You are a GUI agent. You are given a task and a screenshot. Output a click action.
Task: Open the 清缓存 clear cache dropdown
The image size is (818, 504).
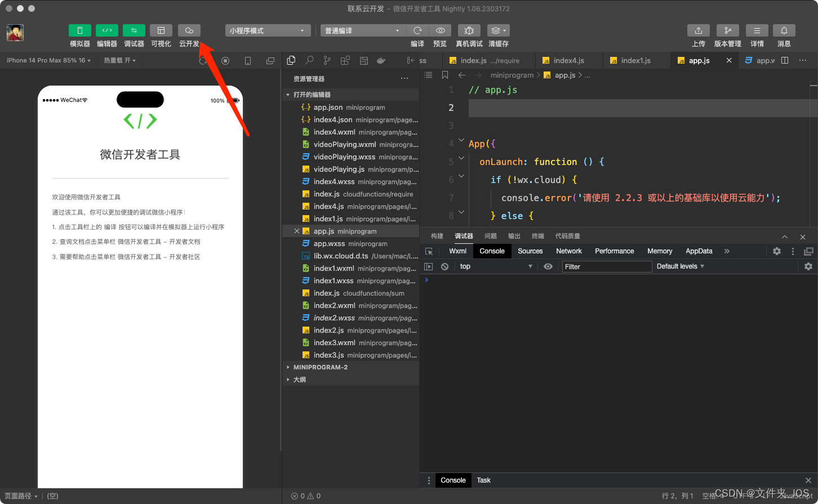(x=498, y=30)
